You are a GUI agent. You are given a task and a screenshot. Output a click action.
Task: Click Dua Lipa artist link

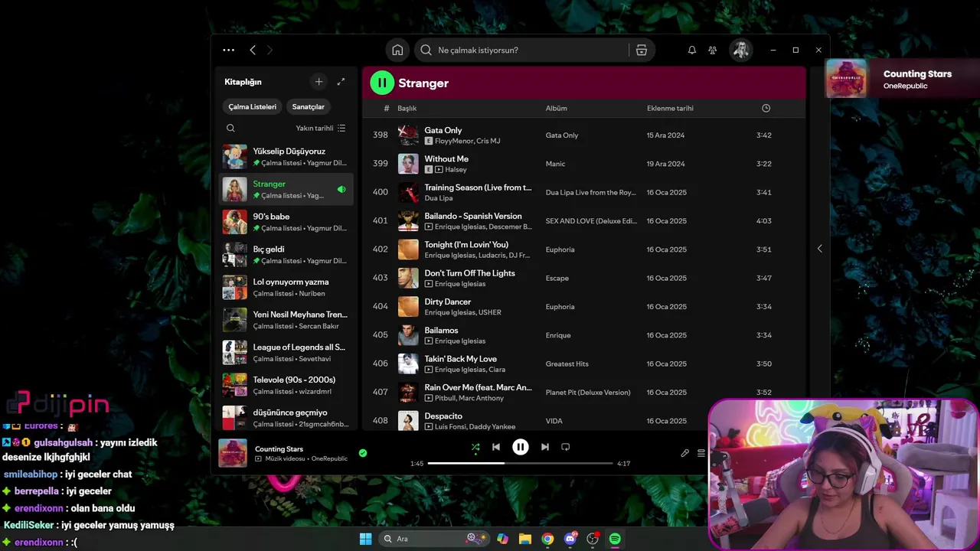tap(439, 198)
